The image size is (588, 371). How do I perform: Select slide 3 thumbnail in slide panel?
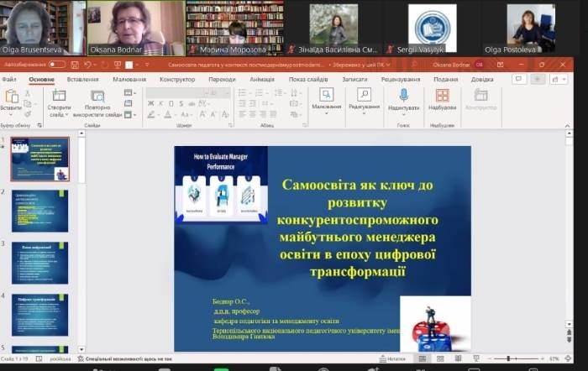[x=39, y=263]
